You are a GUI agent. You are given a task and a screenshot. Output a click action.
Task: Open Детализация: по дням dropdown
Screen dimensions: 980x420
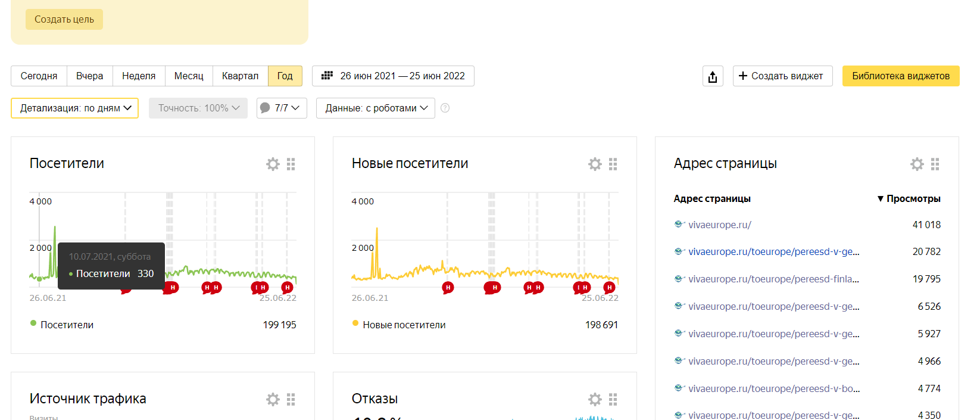(x=75, y=108)
